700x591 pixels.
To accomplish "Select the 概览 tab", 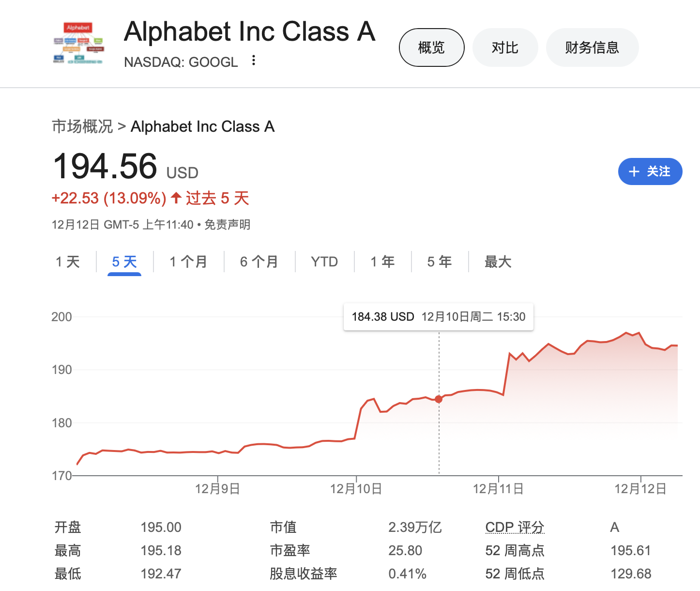I will pos(431,47).
